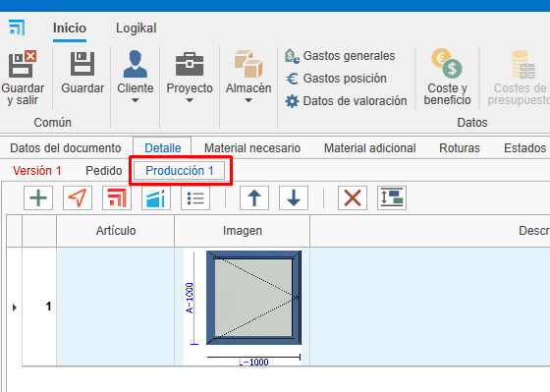This screenshot has height=392, width=550.
Task: Click the bulleted list toolbar icon
Action: [195, 197]
